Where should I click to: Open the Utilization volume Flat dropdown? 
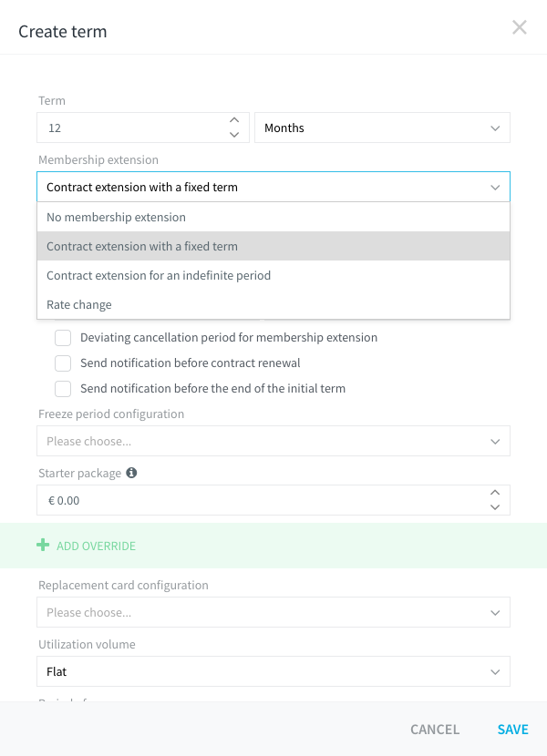click(x=273, y=671)
